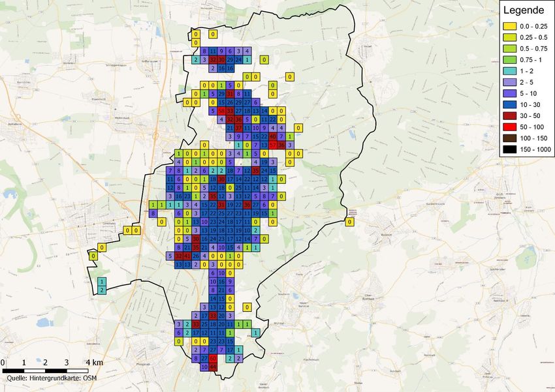Viewport: 555px width, 392px height.
Task: Click the scale bar's 4 km label
Action: tap(93, 363)
